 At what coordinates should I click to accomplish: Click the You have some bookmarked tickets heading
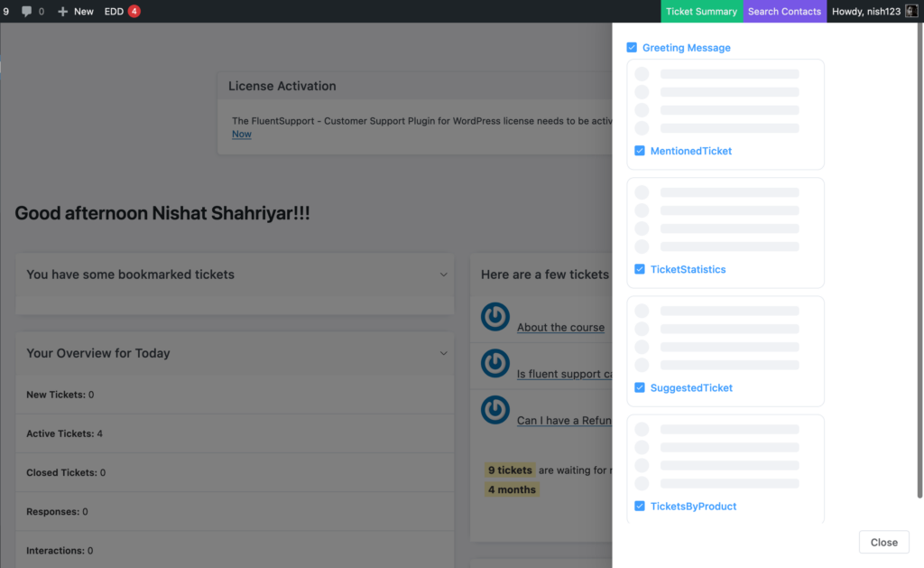pos(130,275)
